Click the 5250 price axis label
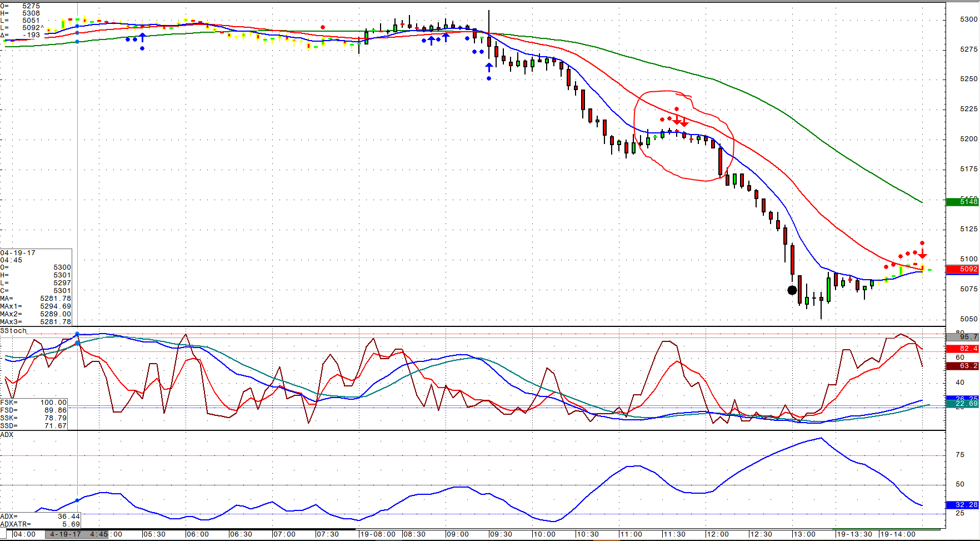The height and width of the screenshot is (541, 980). tap(968, 79)
